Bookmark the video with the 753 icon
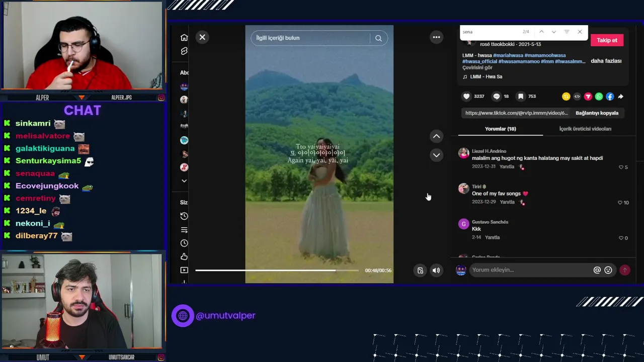644x362 pixels. tap(521, 97)
